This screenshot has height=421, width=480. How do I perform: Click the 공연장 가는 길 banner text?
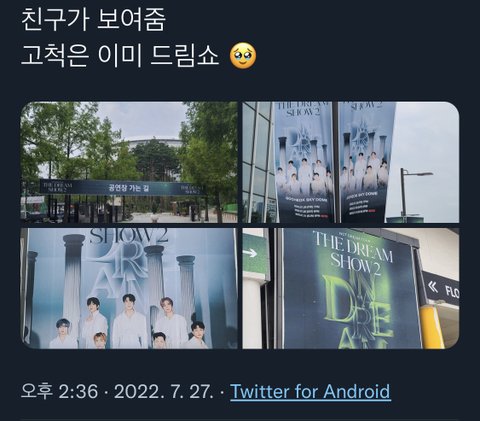click(x=129, y=188)
